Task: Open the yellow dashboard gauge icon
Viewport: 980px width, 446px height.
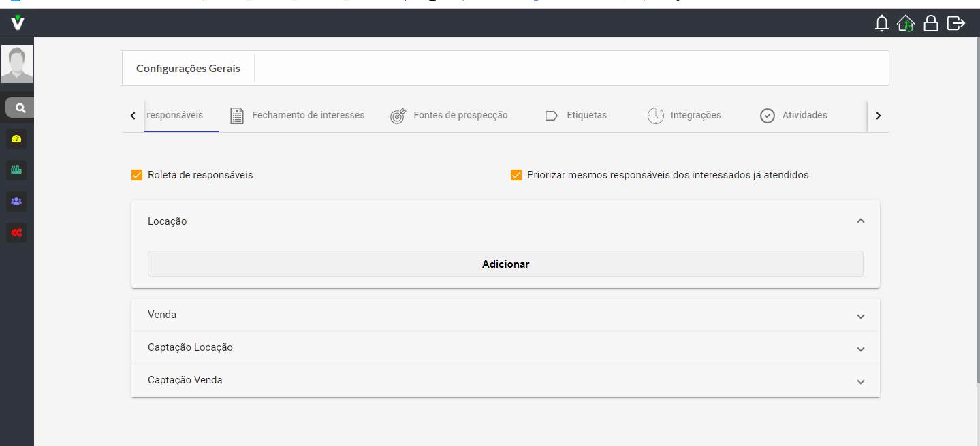Action: click(x=16, y=139)
